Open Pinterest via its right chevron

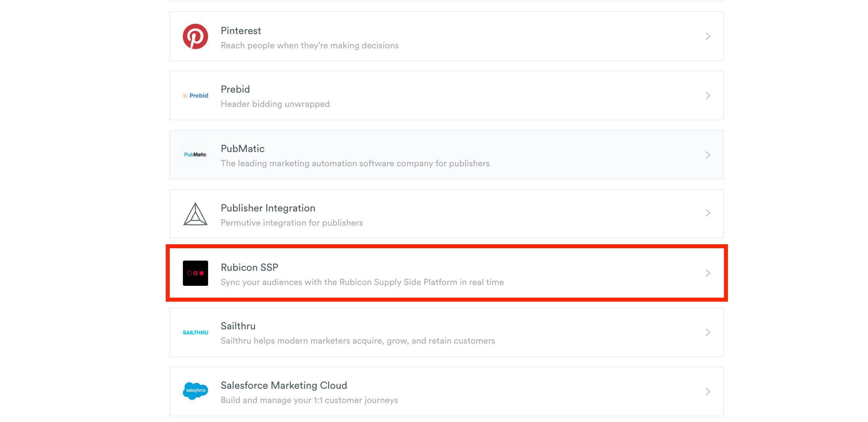coord(708,36)
